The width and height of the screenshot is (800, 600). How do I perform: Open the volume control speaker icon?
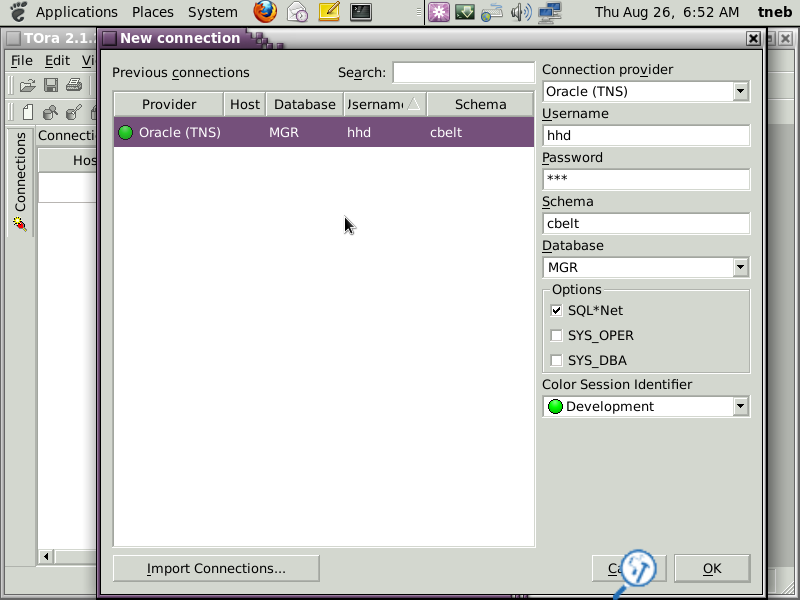click(x=519, y=13)
